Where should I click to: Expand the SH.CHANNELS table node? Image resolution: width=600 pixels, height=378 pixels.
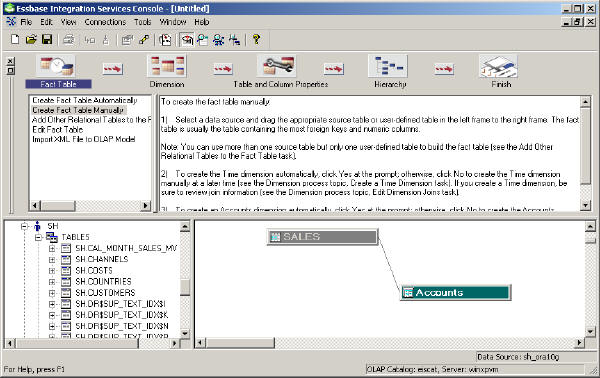tap(52, 259)
